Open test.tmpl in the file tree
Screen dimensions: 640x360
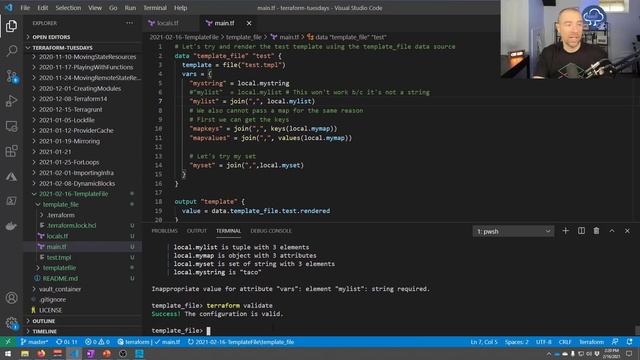coord(59,257)
